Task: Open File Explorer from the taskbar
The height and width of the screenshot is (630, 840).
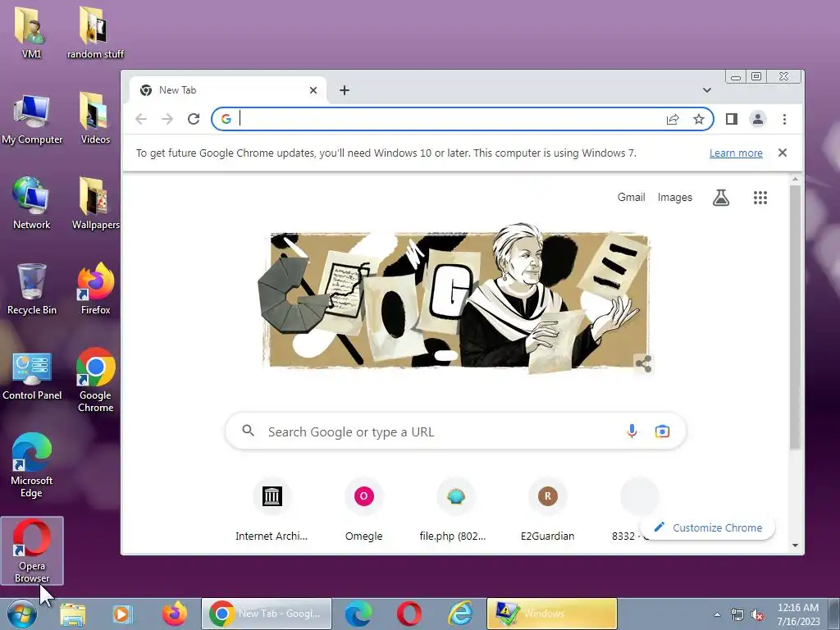Action: (x=73, y=614)
